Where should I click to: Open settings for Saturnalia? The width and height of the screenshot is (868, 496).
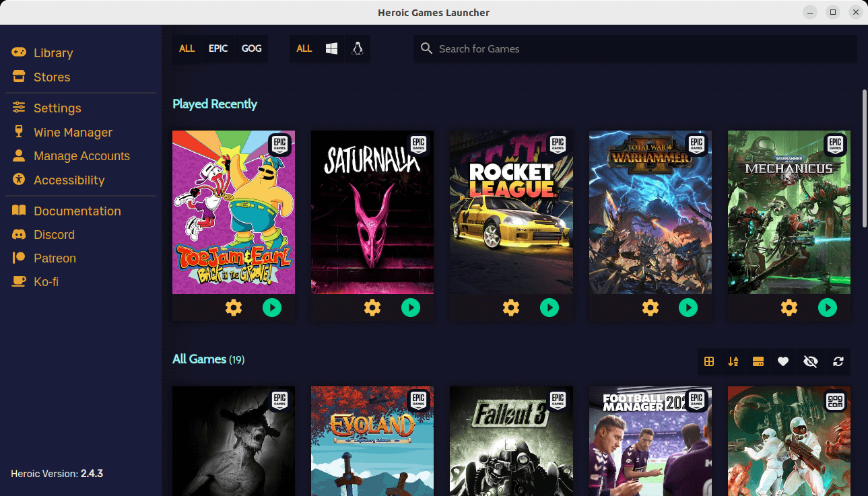(x=372, y=308)
